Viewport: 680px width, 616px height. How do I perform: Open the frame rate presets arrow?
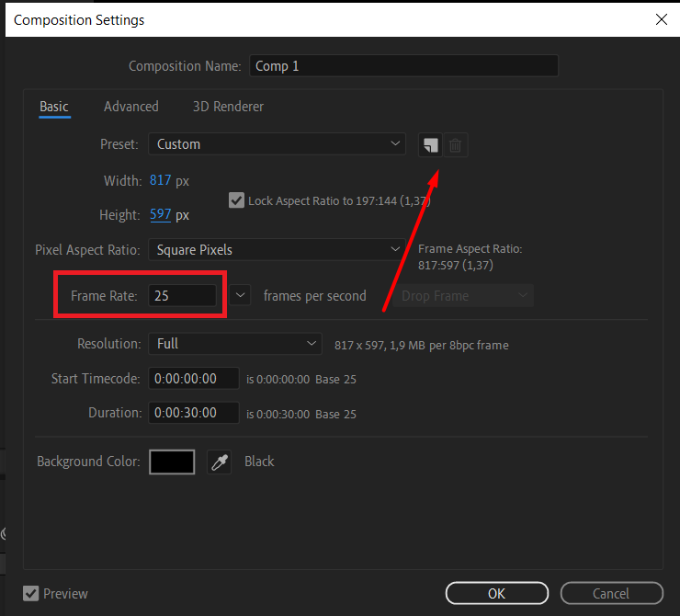240,295
